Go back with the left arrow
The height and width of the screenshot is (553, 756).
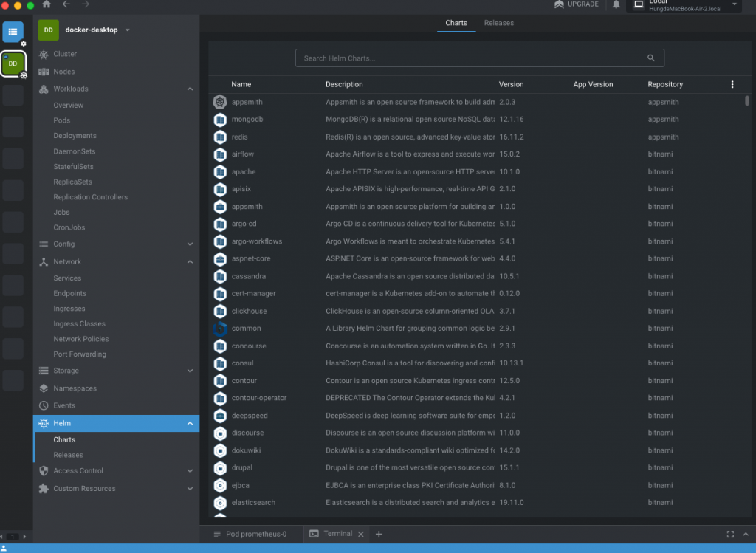(x=66, y=4)
